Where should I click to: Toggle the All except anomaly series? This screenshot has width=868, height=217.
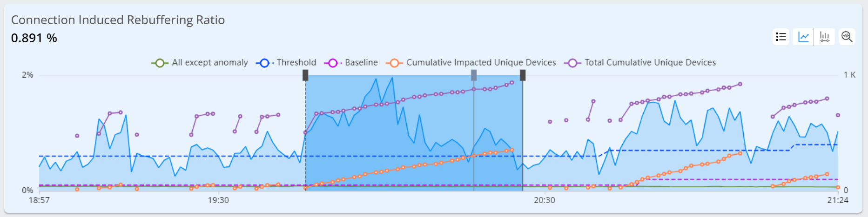pos(200,63)
